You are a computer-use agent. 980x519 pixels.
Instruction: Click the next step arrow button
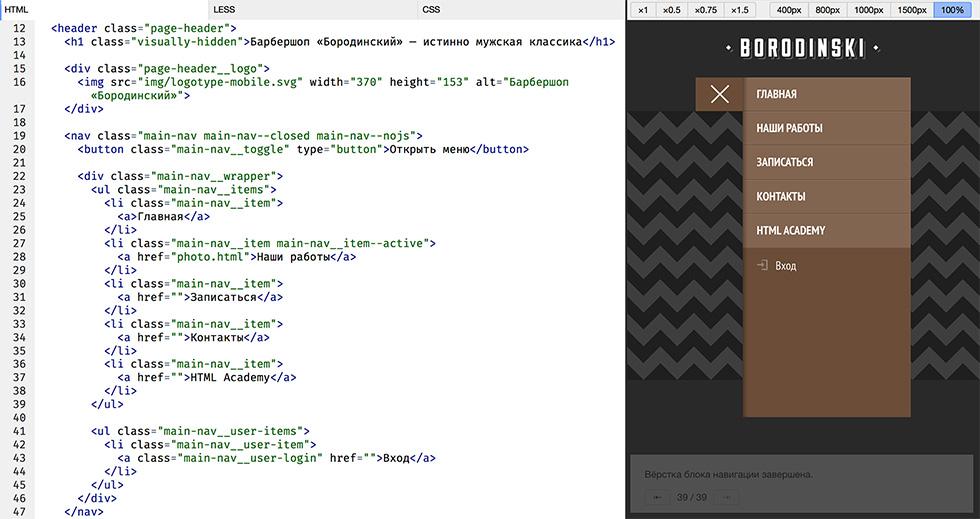(x=727, y=497)
